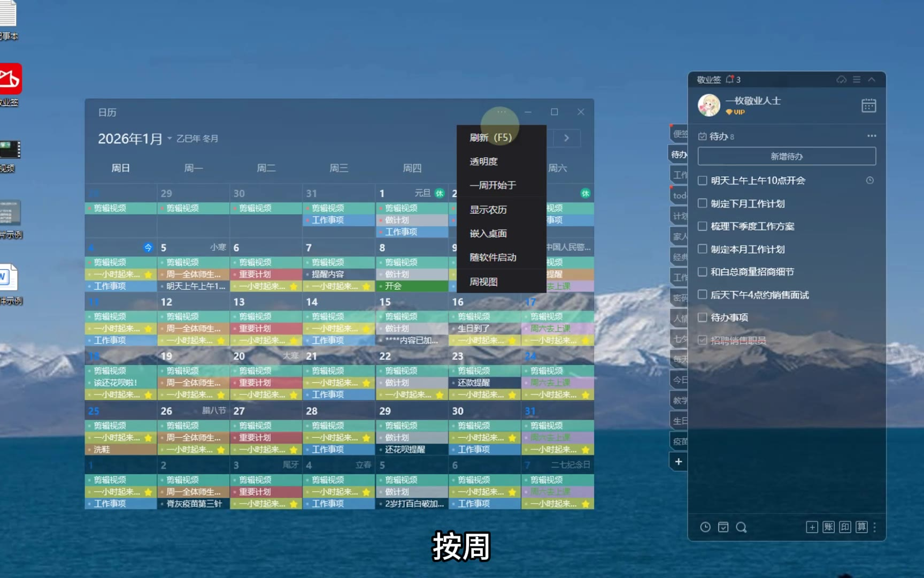Open the notification bell with 3 alerts
Viewport: 924px width, 578px height.
tap(730, 80)
